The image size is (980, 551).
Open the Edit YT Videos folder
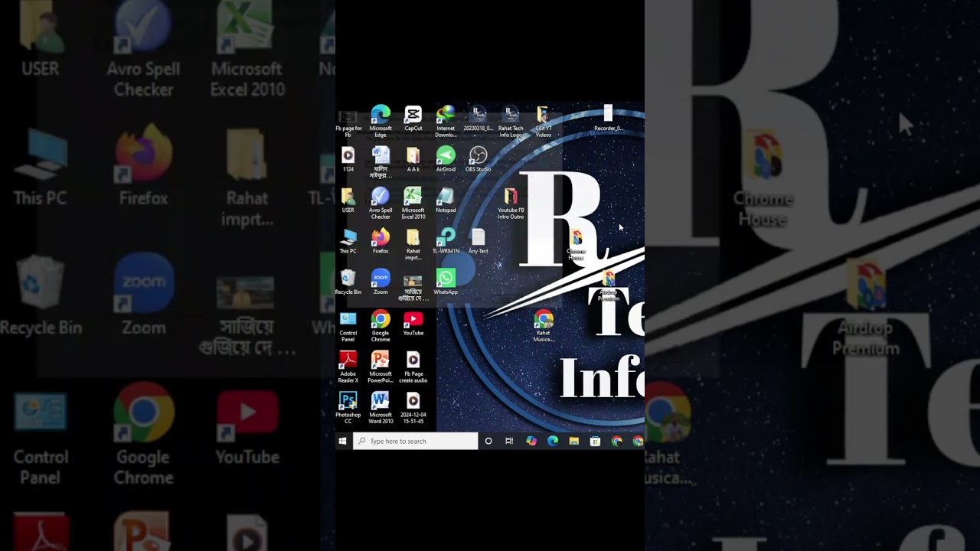544,121
